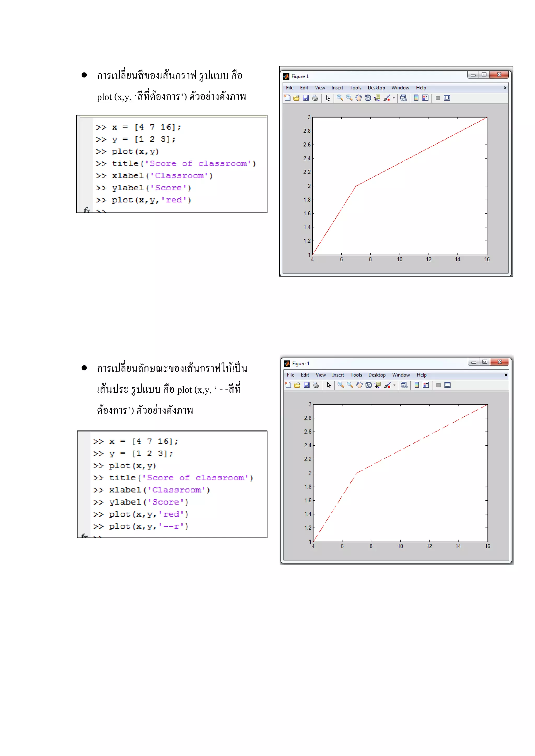Open Tools menu in solid-line Figure window

click(x=356, y=88)
